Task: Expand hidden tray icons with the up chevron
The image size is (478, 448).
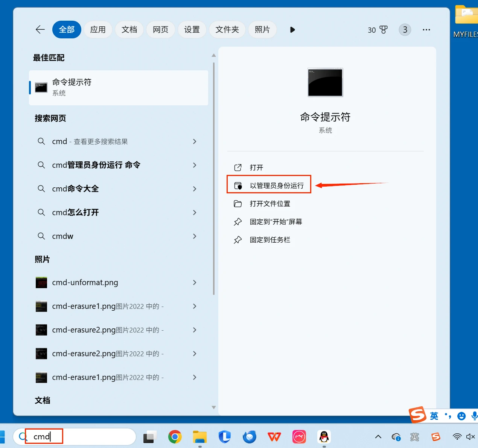Action: 378,437
